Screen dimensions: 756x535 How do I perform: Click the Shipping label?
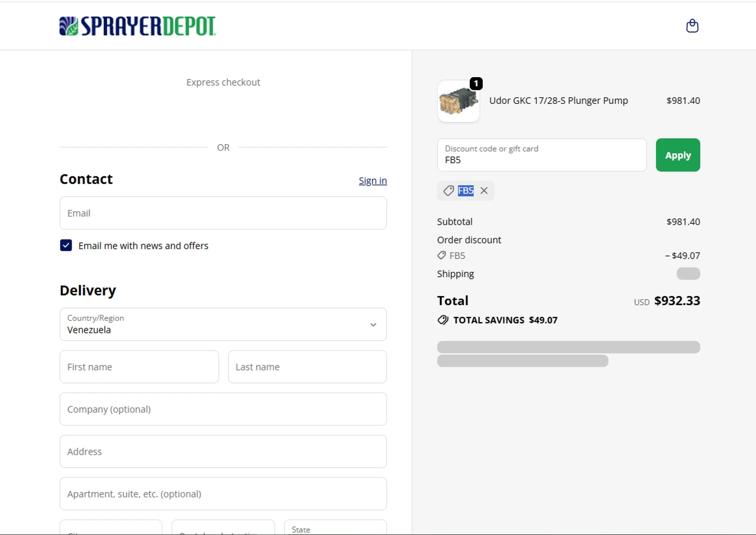coord(456,274)
